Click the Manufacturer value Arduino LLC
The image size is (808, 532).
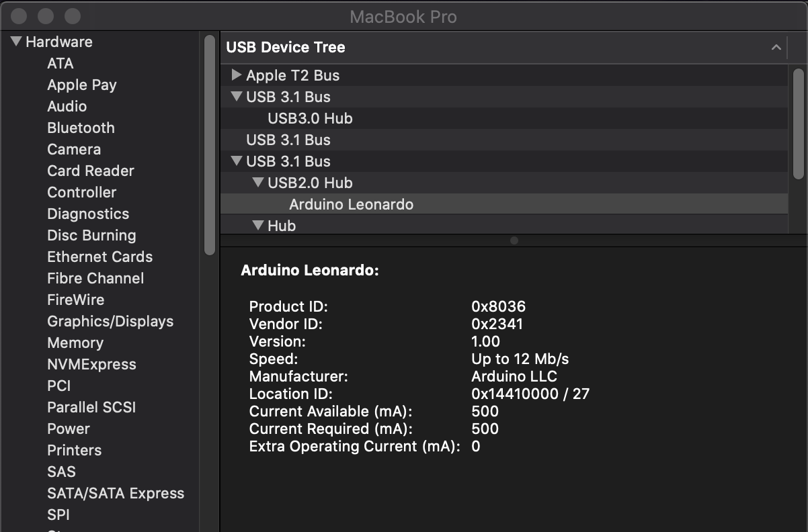pyautogui.click(x=514, y=376)
